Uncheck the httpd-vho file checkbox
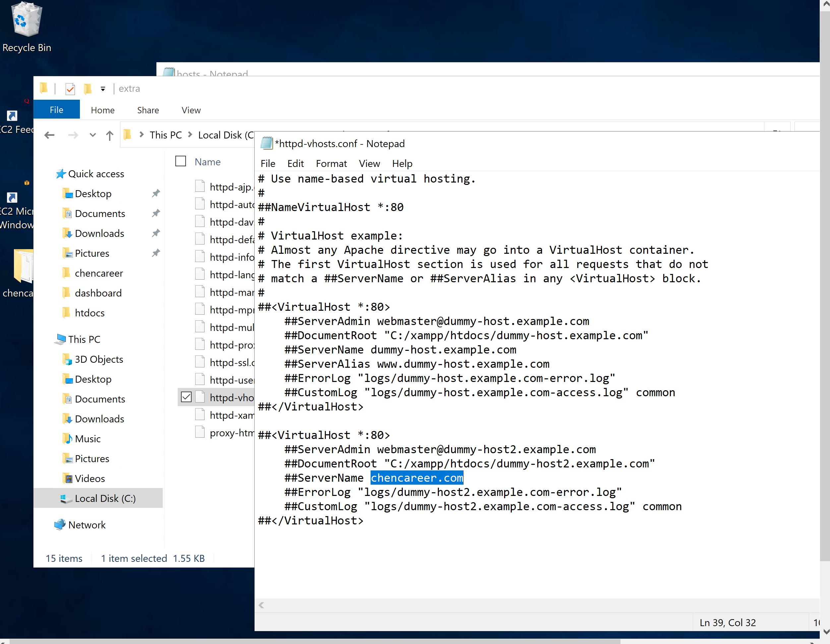Image resolution: width=830 pixels, height=644 pixels. tap(186, 397)
